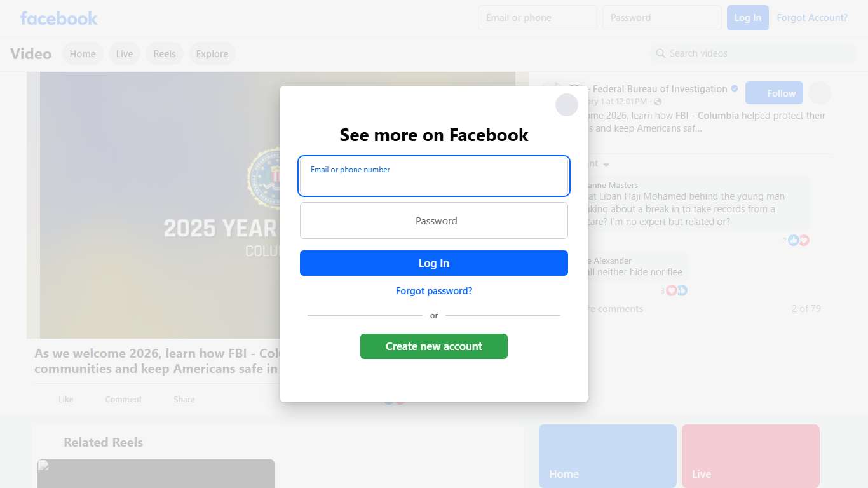Click Forgot Account? in top bar
This screenshot has width=868, height=488.
pos(812,18)
